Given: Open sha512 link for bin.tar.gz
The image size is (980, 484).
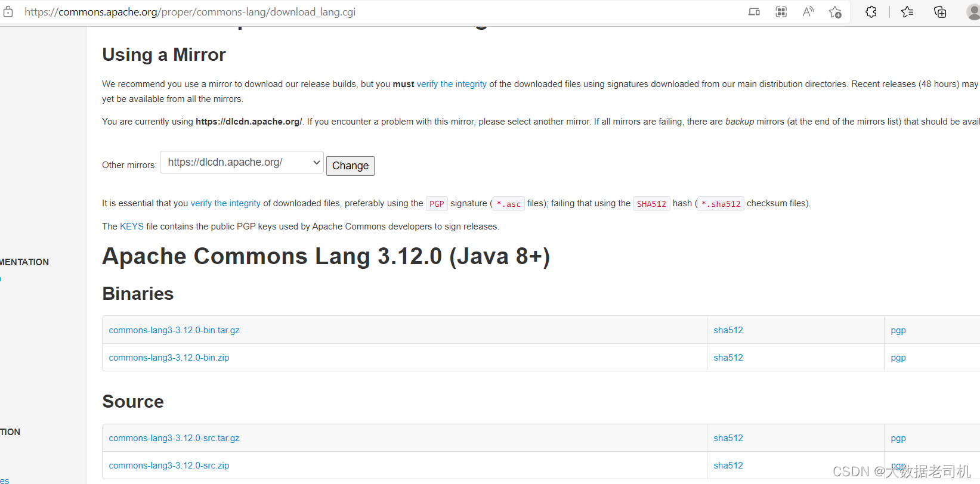Looking at the screenshot, I should (728, 330).
